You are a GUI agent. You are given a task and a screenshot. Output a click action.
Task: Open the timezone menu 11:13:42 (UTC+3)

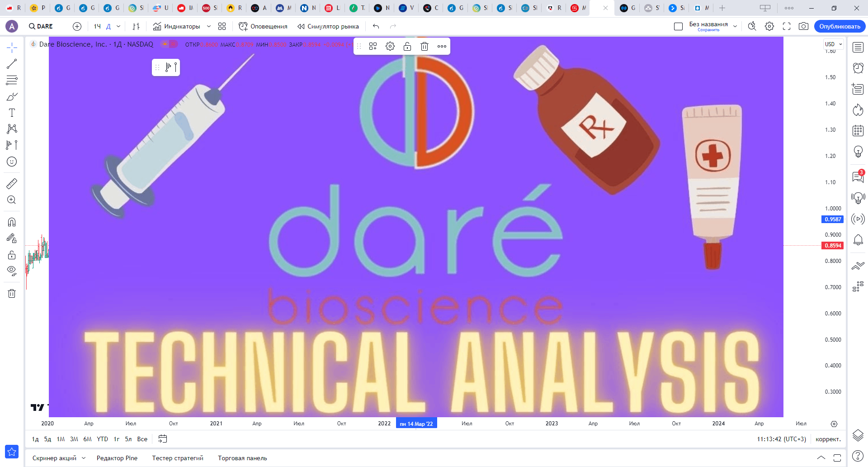coord(782,439)
